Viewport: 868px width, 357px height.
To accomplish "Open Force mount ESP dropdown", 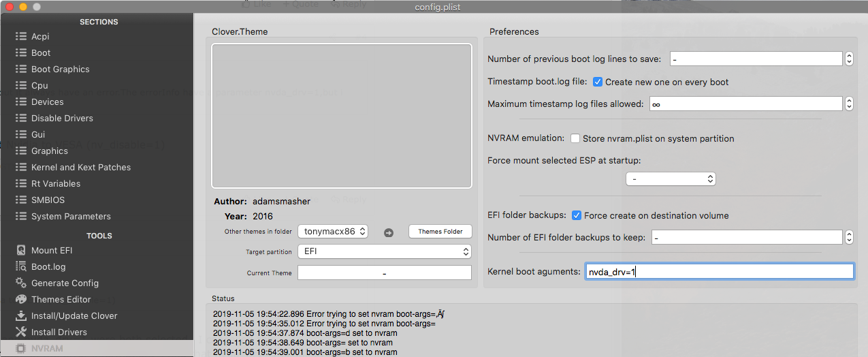I will click(671, 179).
